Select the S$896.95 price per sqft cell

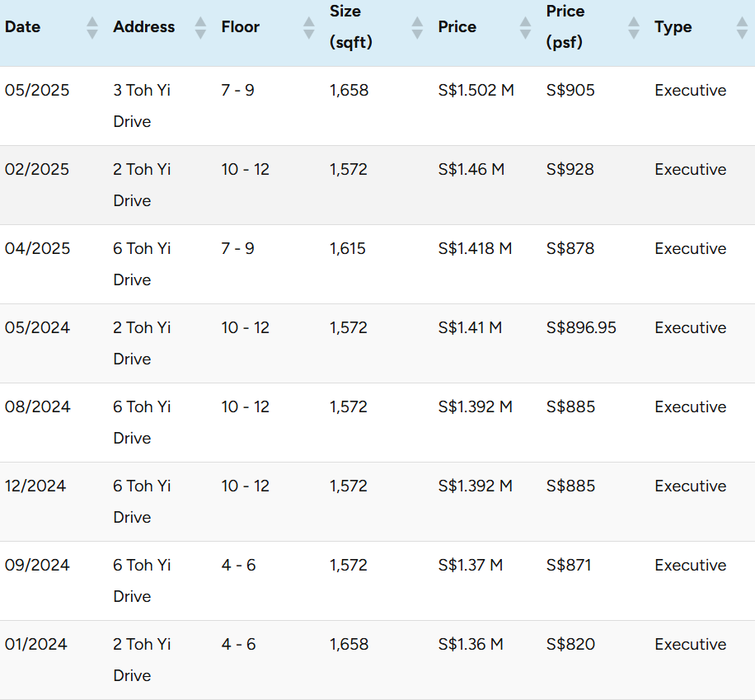click(x=581, y=328)
